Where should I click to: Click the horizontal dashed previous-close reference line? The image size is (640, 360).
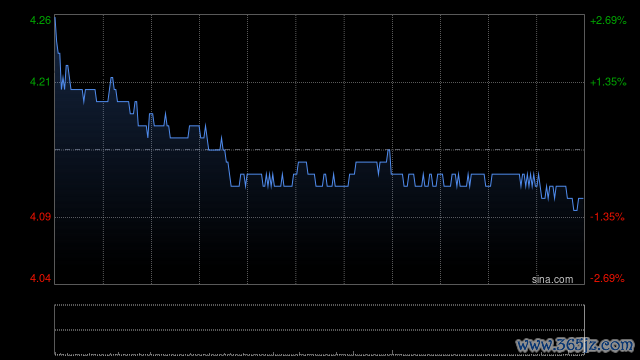(319, 150)
